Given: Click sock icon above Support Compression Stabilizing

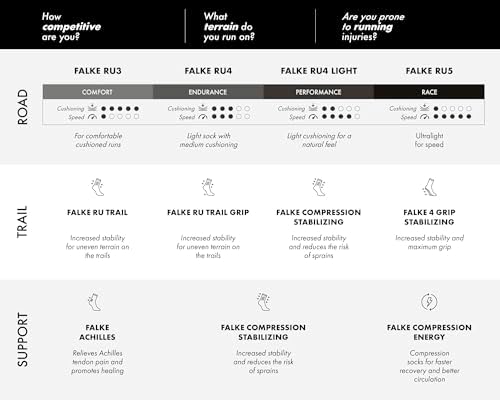Looking at the screenshot, I should [263, 302].
